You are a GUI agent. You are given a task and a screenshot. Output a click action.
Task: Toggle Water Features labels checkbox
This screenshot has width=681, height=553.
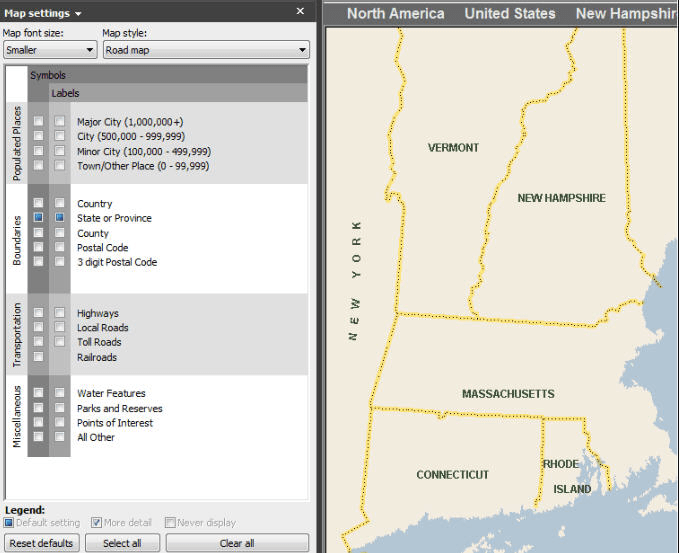coord(60,393)
